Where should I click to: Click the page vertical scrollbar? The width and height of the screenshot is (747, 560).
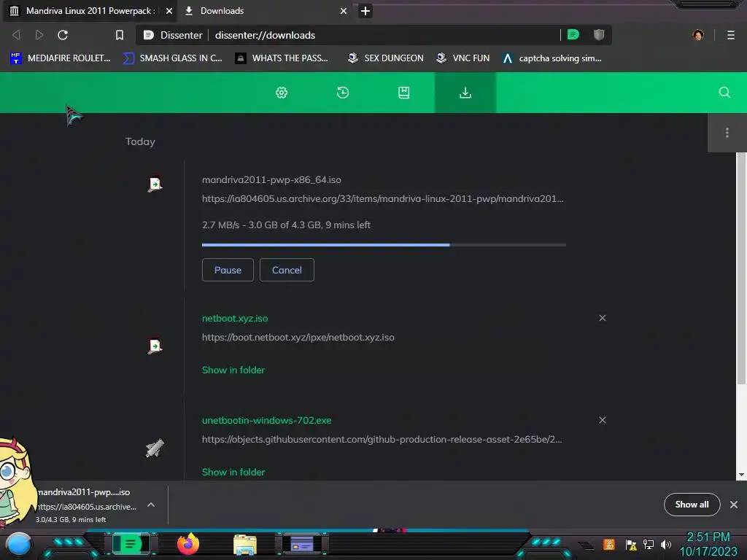[x=741, y=268]
